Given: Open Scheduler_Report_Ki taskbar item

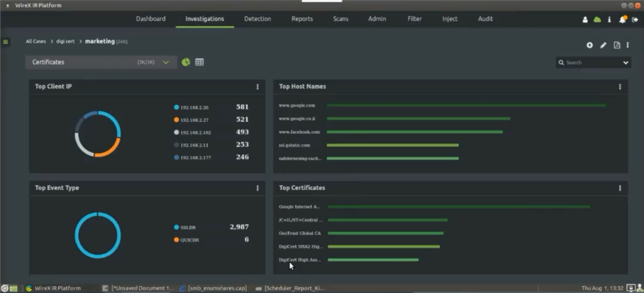Looking at the screenshot, I should [290, 288].
